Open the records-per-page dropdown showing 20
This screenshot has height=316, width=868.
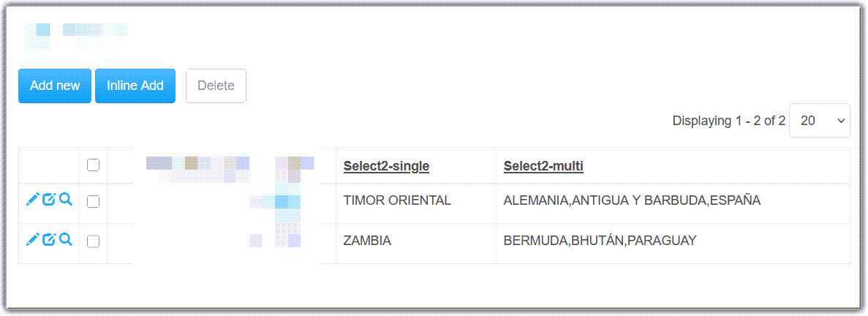819,120
